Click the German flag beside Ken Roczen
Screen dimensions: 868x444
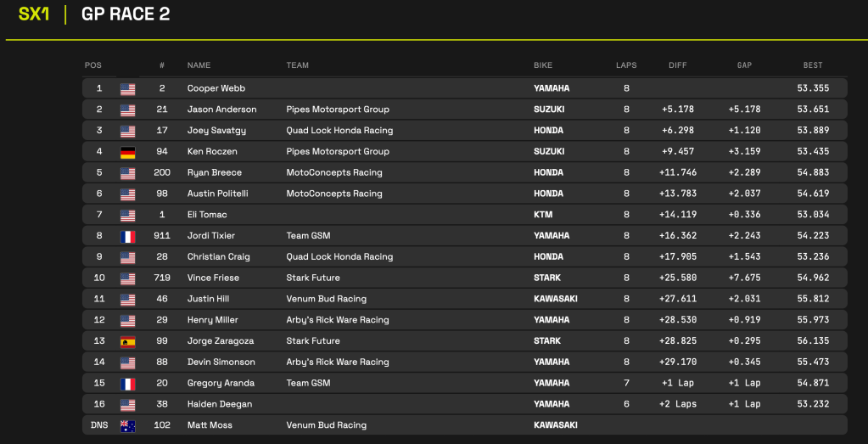(x=127, y=152)
